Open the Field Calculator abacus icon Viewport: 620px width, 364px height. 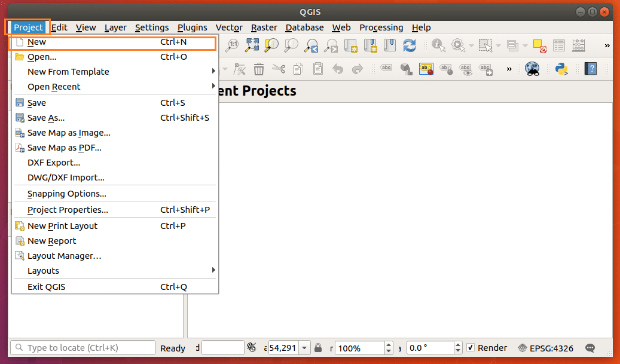point(579,45)
